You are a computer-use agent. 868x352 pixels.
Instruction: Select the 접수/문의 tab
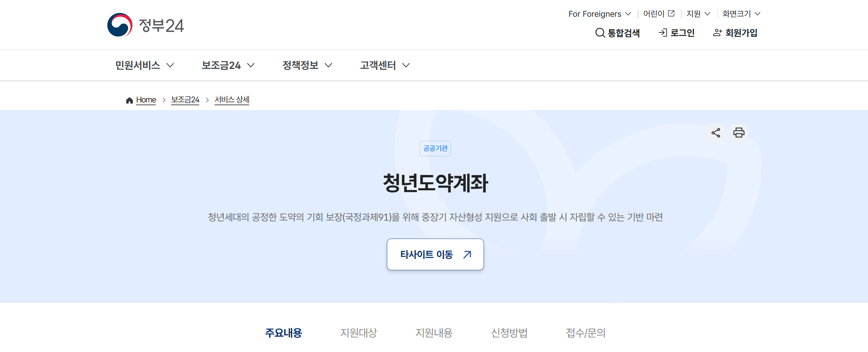(x=586, y=333)
